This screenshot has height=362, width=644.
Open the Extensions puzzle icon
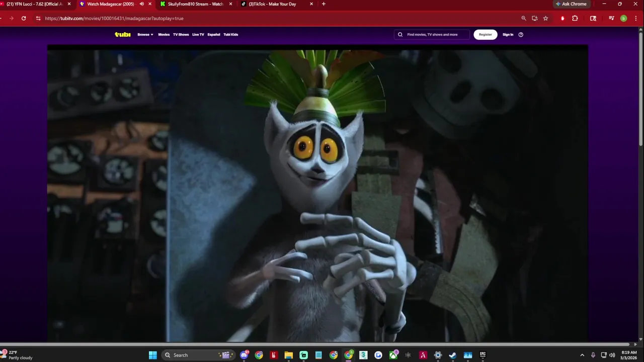coord(575,18)
